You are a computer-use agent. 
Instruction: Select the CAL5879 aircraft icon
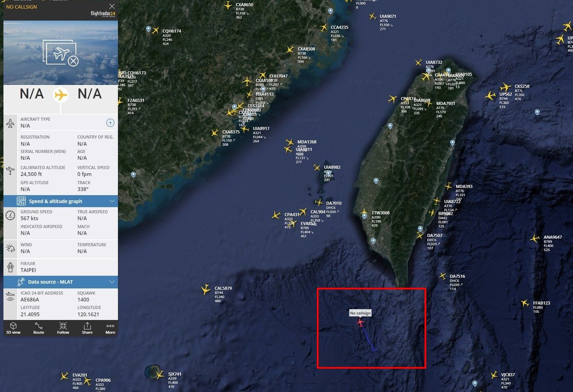pyautogui.click(x=206, y=290)
